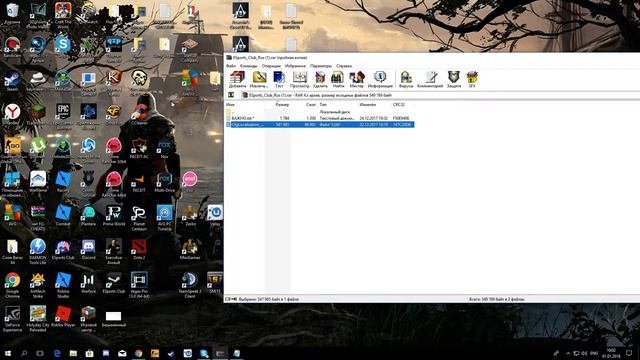Screen dimensions: 640x360
Task: Open the Параметры menu
Action: coord(321,66)
